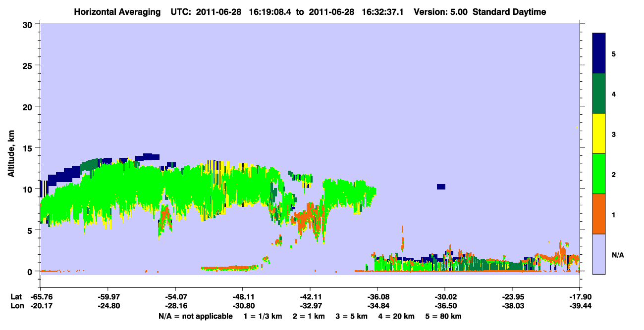Click longitude value -28.16
Viewport: 644px width, 330px height.
(x=175, y=306)
